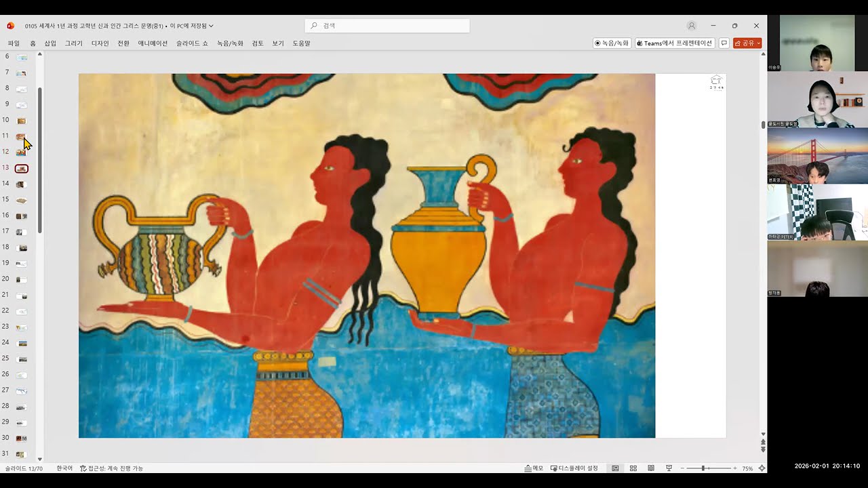Image resolution: width=868 pixels, height=488 pixels.
Task: Select slide 16 thumbnail
Action: pos(22,216)
